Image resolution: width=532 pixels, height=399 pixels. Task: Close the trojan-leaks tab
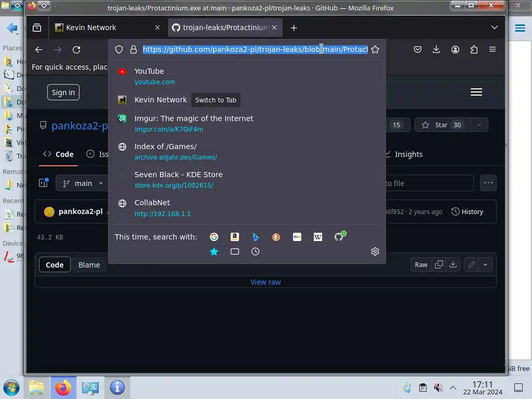point(274,28)
